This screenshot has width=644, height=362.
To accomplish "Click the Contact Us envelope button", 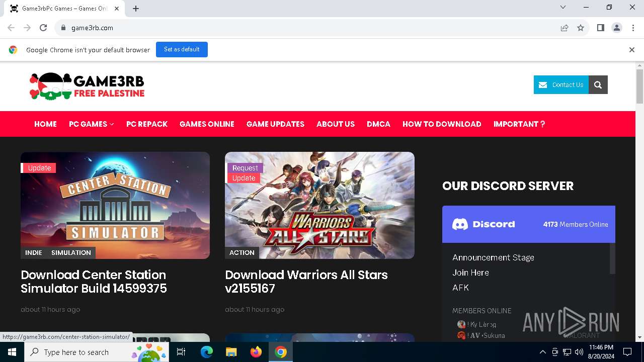I will pyautogui.click(x=561, y=85).
